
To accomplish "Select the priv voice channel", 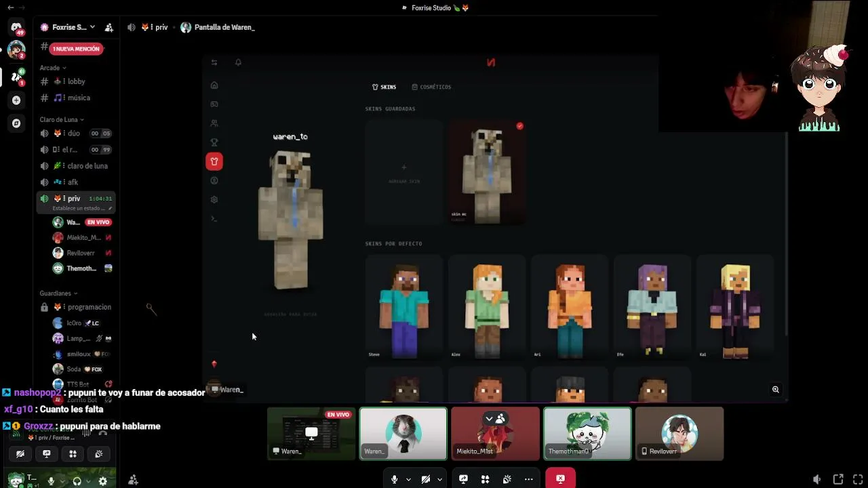I will pyautogui.click(x=75, y=199).
